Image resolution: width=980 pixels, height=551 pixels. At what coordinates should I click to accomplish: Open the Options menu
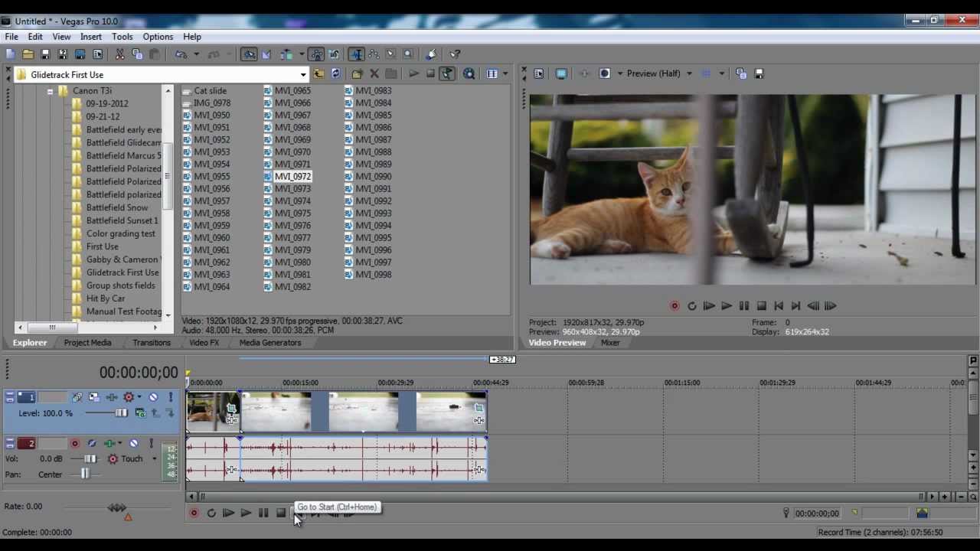pos(158,37)
